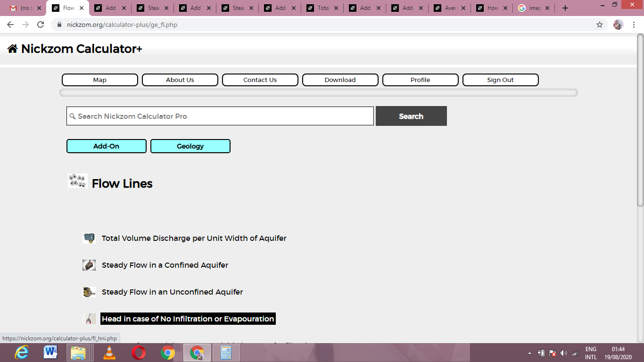
Task: Click the Flow Lines heading icon
Action: (77, 181)
